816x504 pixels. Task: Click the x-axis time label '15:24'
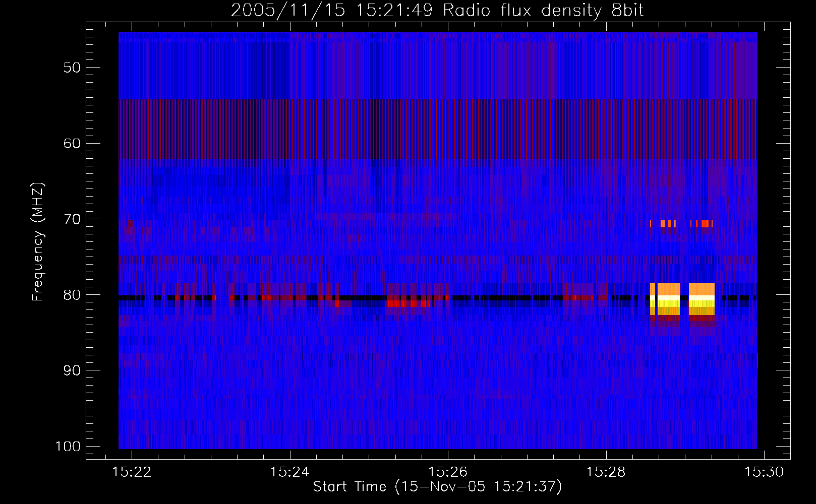(x=290, y=472)
